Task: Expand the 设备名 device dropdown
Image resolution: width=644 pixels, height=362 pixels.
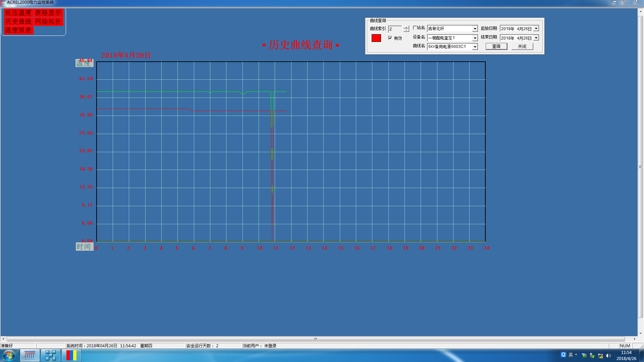Action: pos(475,38)
